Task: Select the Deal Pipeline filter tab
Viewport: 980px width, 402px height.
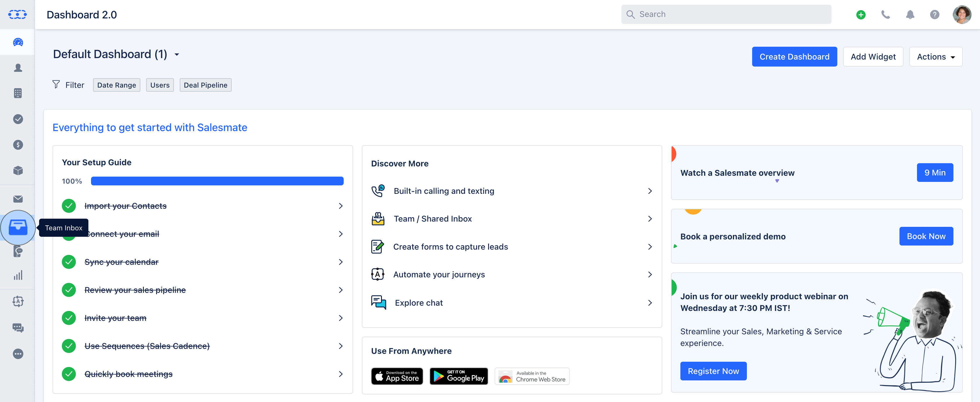Action: (x=205, y=85)
